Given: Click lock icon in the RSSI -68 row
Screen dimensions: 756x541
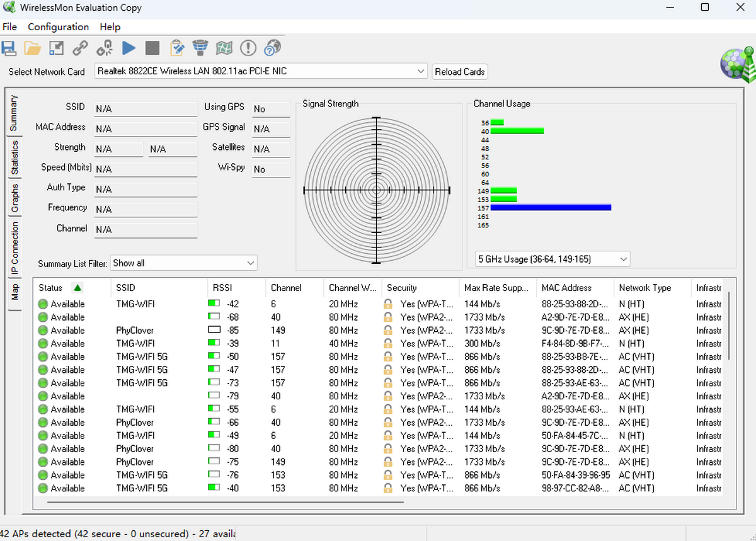Looking at the screenshot, I should click(389, 317).
